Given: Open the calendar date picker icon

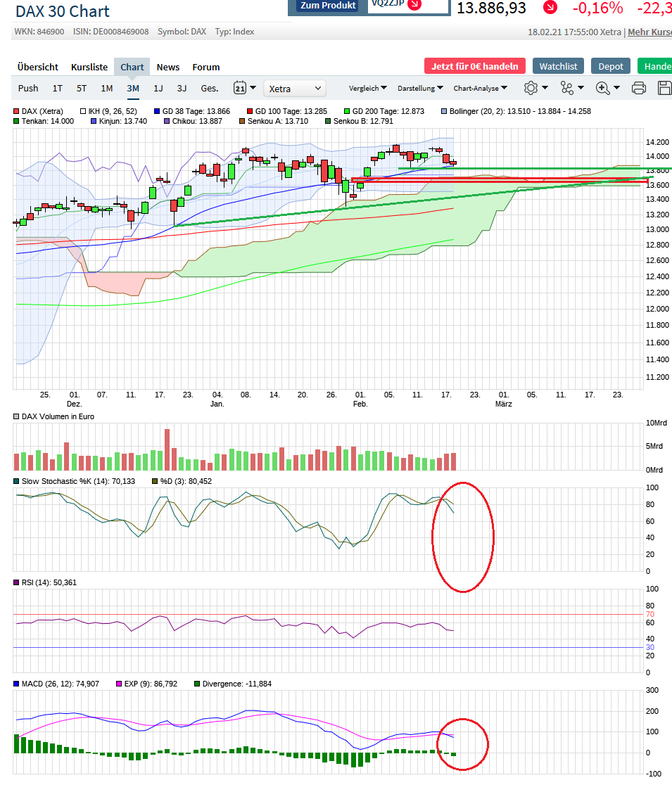Looking at the screenshot, I should [x=239, y=88].
